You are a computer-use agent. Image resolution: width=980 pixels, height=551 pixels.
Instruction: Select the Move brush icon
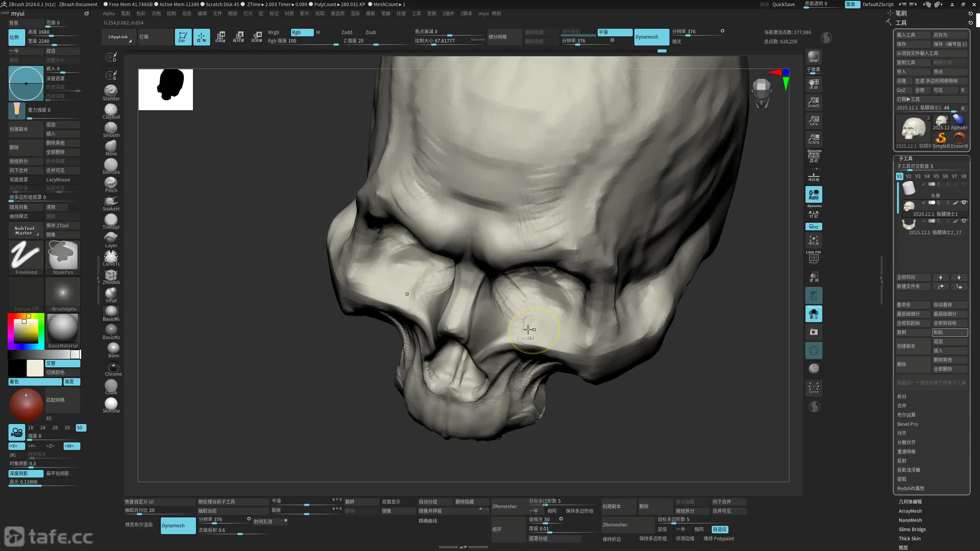(x=111, y=147)
